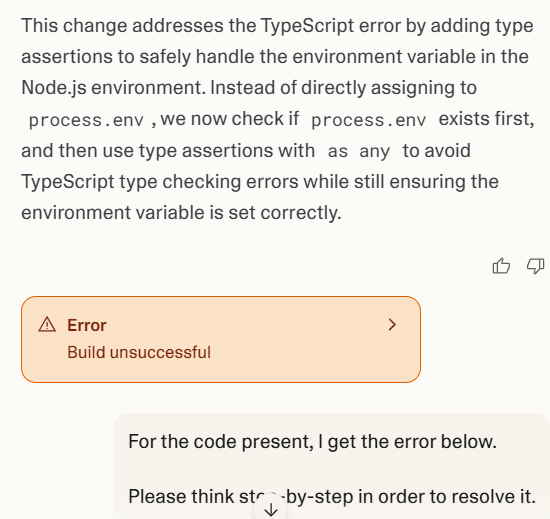The width and height of the screenshot is (550, 519).
Task: Give the response a thumbs up
Action: click(501, 266)
